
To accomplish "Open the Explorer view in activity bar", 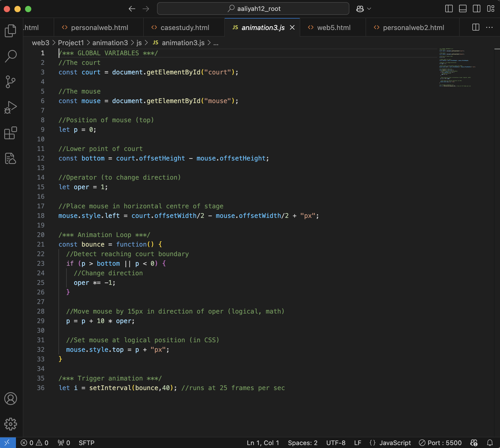I will (11, 31).
